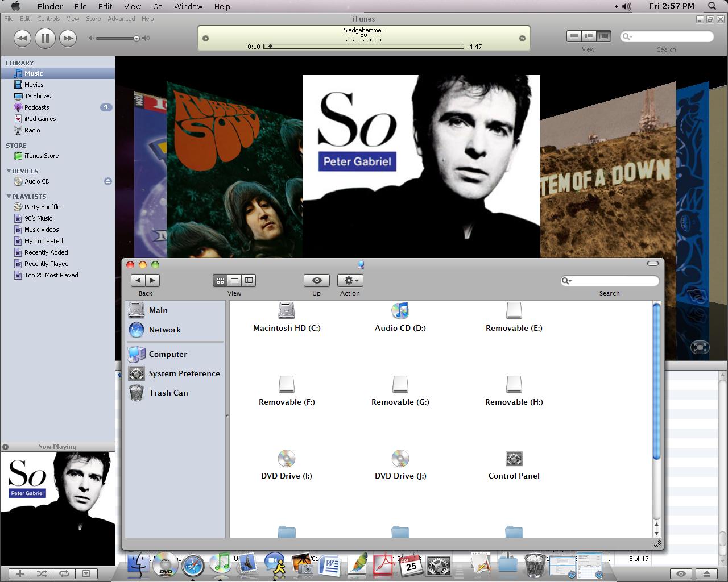
Task: Collapse the DEVICES section in iTunes
Action: [9, 171]
